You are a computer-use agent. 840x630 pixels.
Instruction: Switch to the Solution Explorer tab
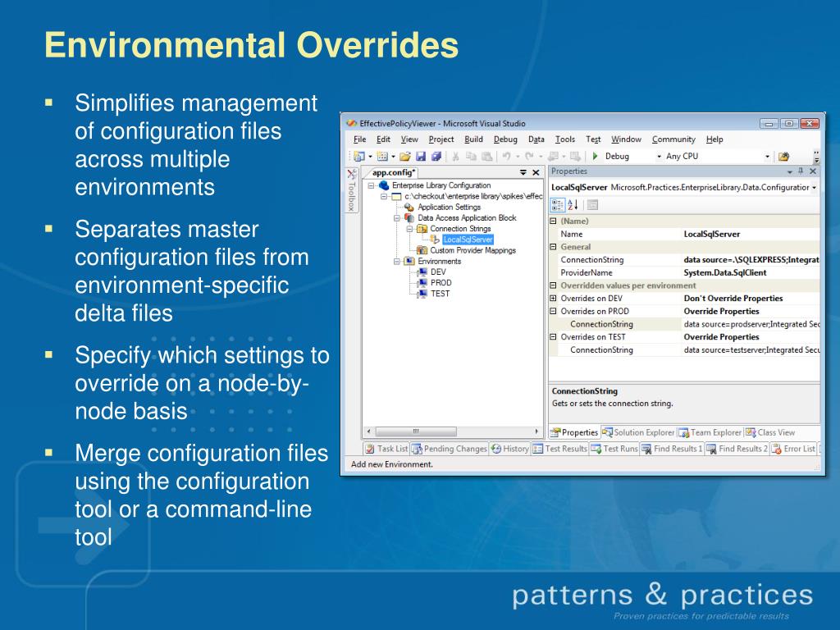tap(638, 432)
